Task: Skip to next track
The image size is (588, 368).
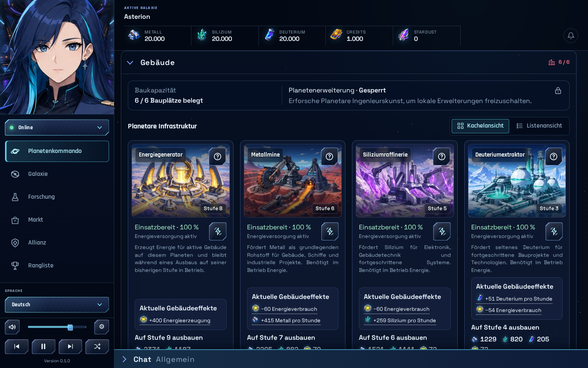Action: click(x=70, y=346)
